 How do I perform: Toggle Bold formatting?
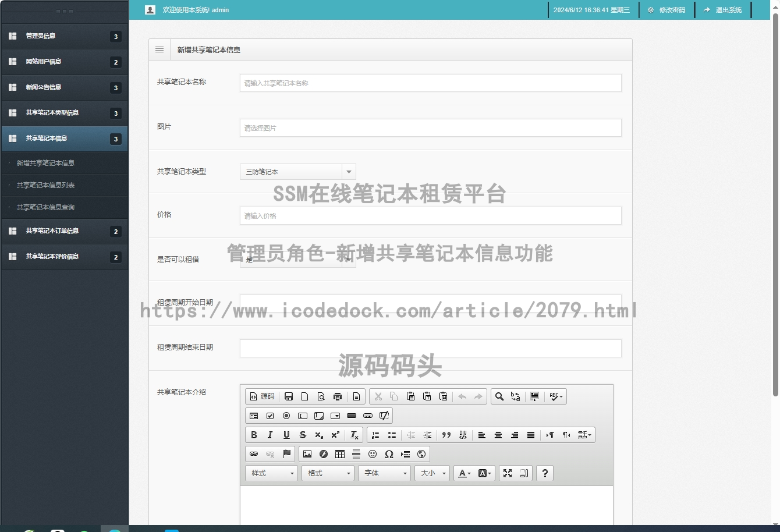[254, 435]
